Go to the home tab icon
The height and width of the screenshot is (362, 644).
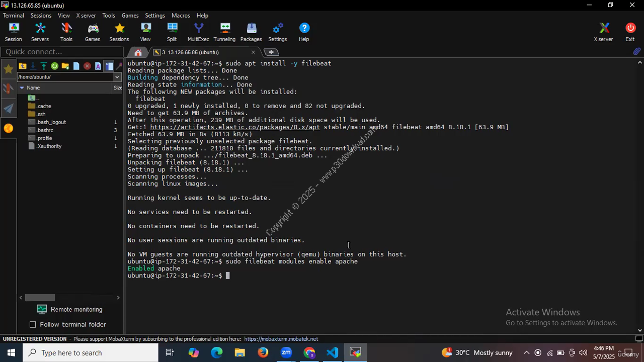138,52
